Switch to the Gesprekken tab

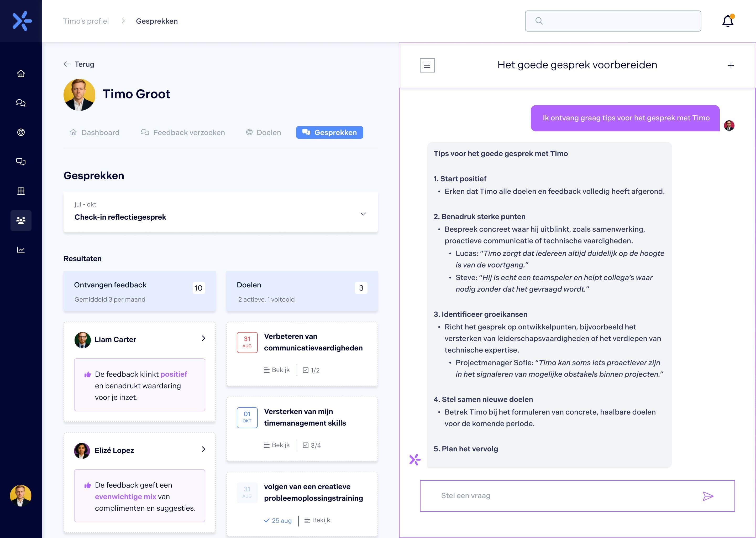pos(330,132)
